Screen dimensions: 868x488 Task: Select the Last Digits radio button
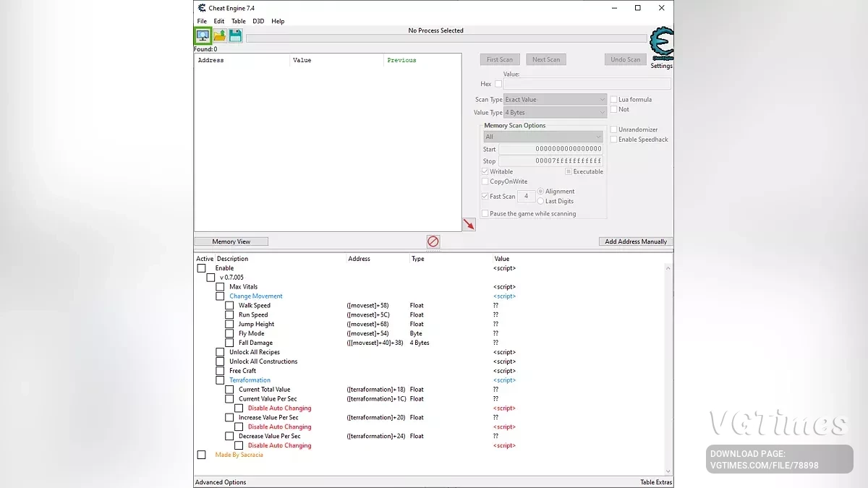tap(540, 201)
